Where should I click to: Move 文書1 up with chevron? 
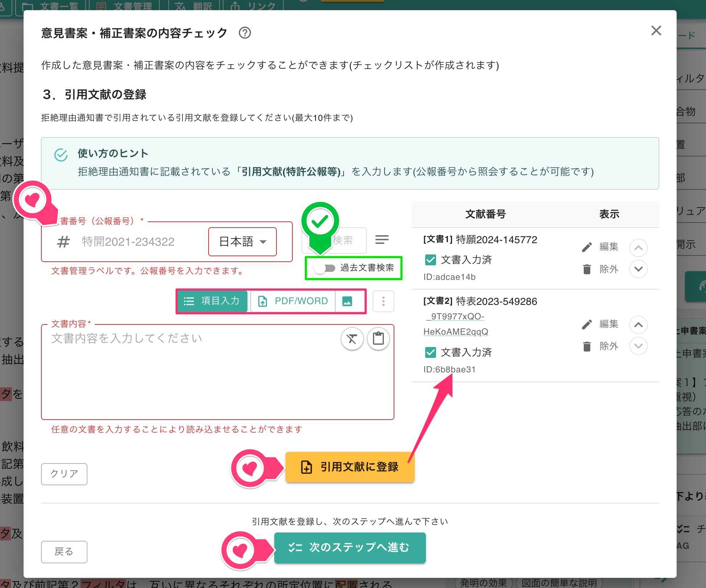pyautogui.click(x=639, y=248)
